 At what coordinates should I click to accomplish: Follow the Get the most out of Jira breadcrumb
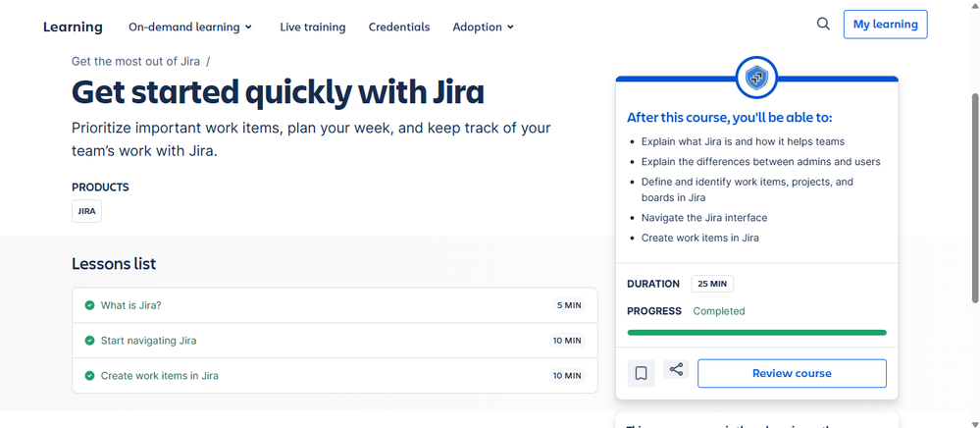coord(135,61)
